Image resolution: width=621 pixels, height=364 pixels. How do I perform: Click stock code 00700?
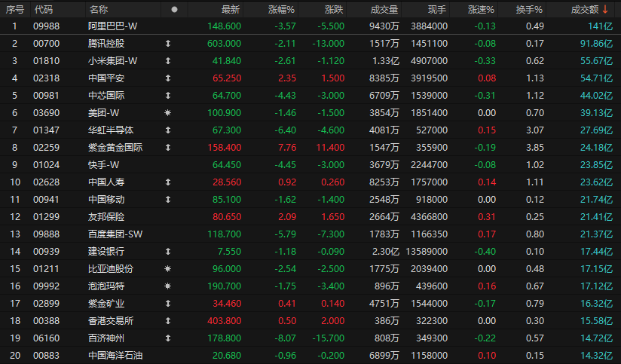(x=46, y=44)
